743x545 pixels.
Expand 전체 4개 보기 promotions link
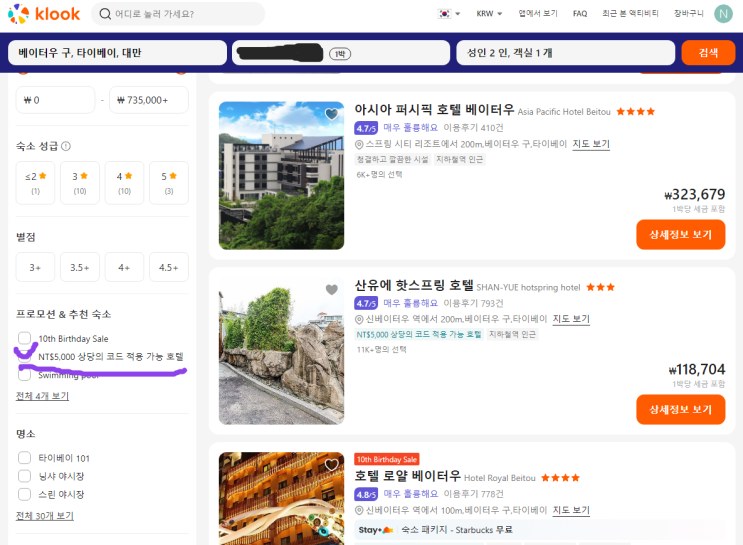pos(42,396)
